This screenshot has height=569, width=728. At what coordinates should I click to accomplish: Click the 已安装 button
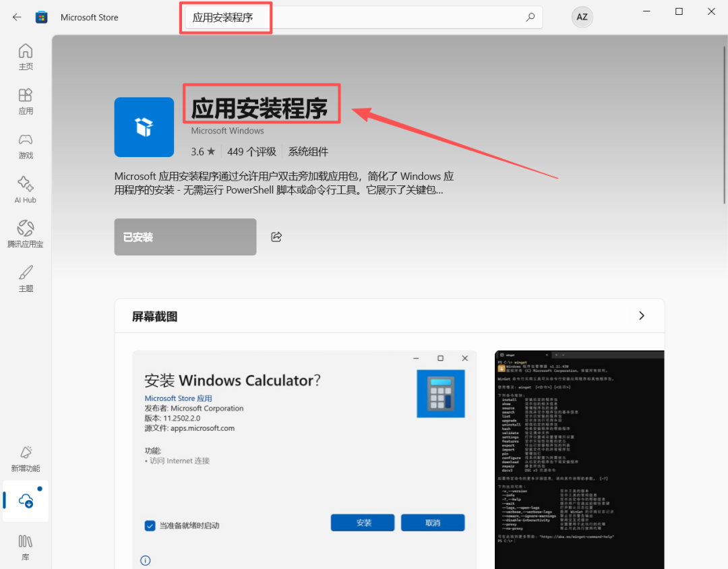click(185, 237)
